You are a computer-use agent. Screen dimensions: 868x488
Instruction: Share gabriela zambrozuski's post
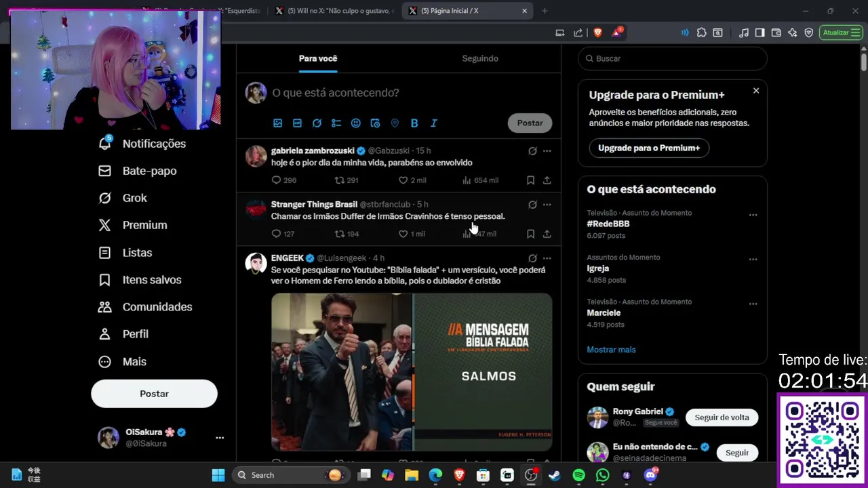point(547,180)
